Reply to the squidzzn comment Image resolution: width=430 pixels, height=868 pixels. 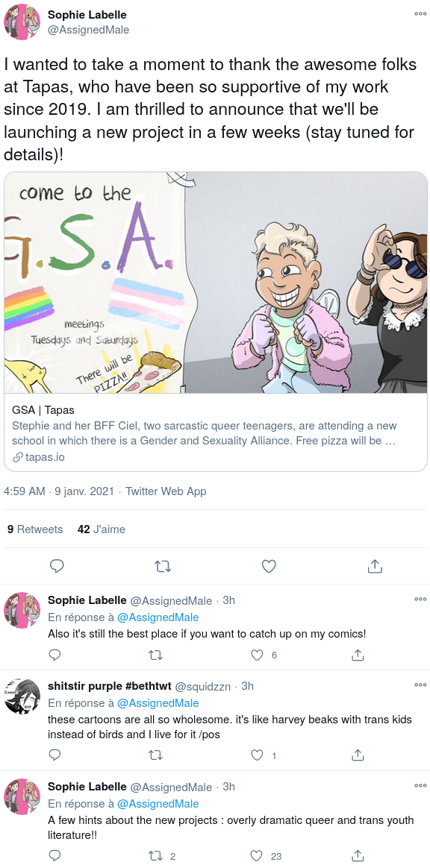pyautogui.click(x=54, y=755)
